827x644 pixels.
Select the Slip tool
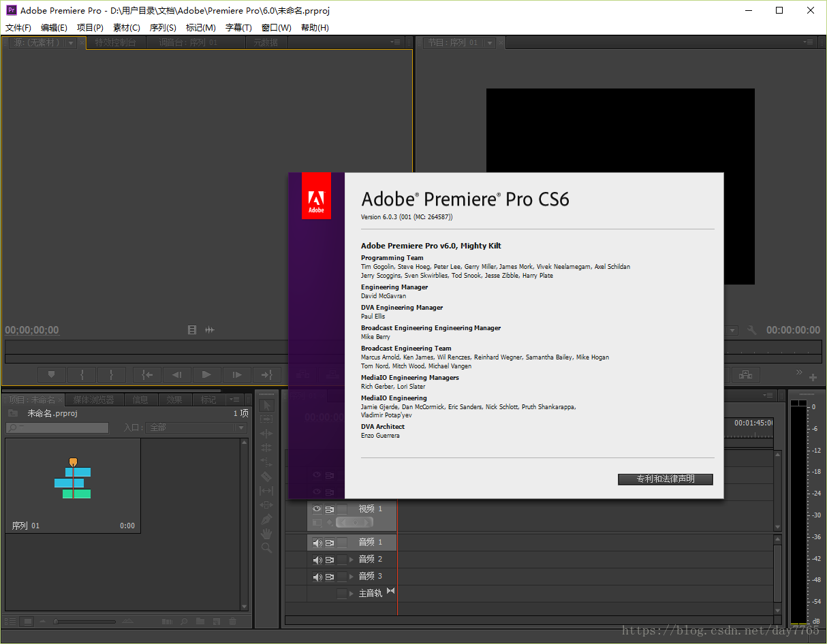tap(266, 491)
